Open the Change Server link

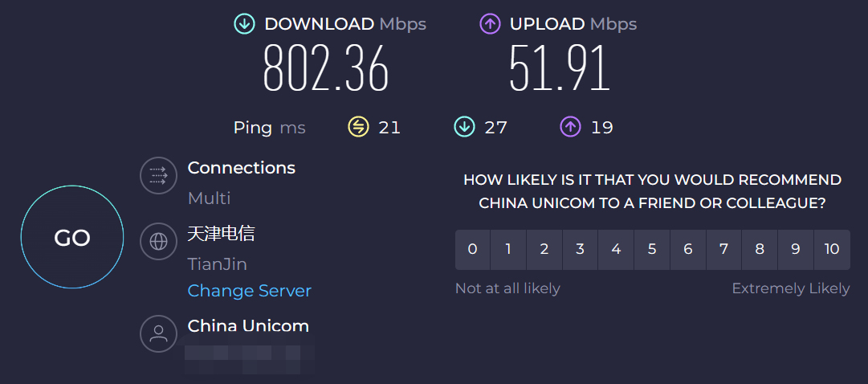[249, 291]
